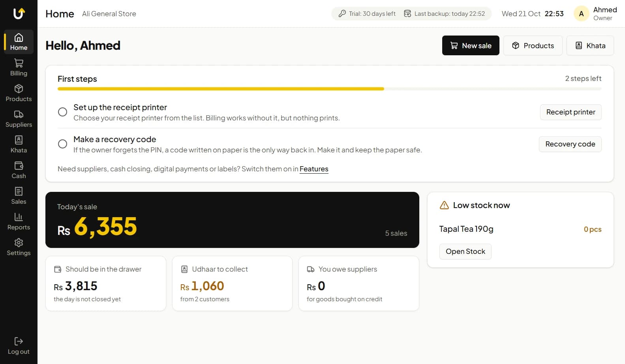The image size is (625, 364).
Task: Open the Sales receipt icon in sidebar
Action: (19, 191)
